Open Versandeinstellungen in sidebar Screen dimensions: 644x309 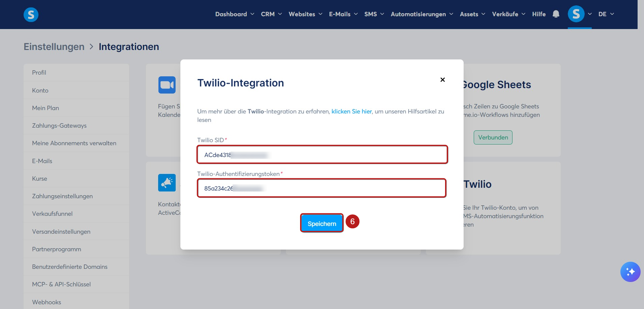[x=76, y=232]
